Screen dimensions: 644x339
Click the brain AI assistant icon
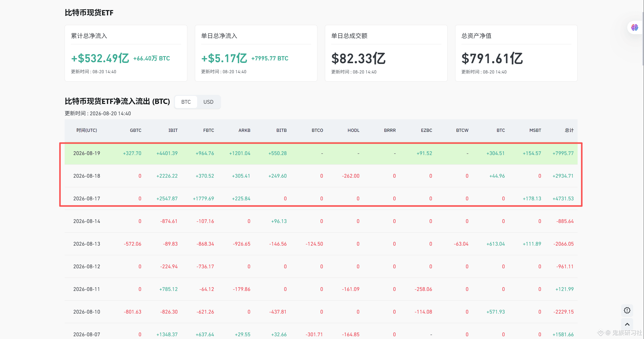634,27
